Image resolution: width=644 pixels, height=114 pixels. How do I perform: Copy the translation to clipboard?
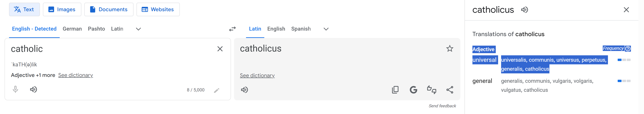[395, 90]
